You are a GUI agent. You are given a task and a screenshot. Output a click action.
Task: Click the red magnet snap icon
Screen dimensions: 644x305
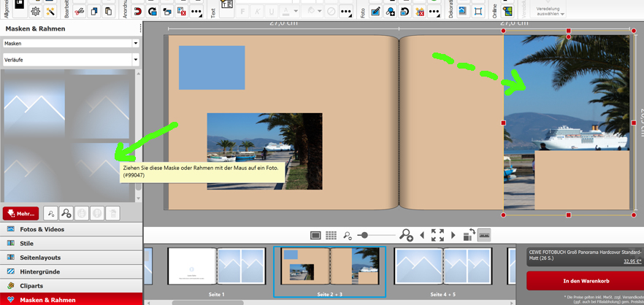point(137,12)
